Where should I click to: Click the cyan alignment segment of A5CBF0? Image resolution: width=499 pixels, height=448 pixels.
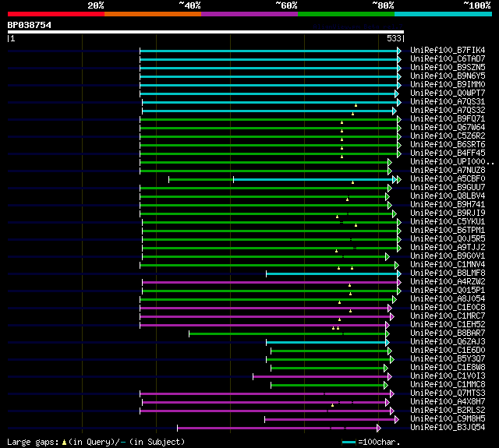click(x=313, y=180)
